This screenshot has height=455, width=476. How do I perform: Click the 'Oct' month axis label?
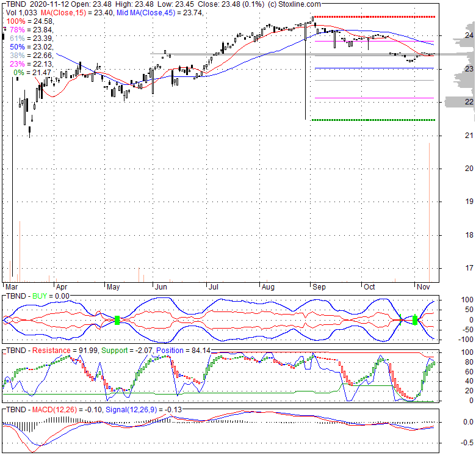(369, 287)
